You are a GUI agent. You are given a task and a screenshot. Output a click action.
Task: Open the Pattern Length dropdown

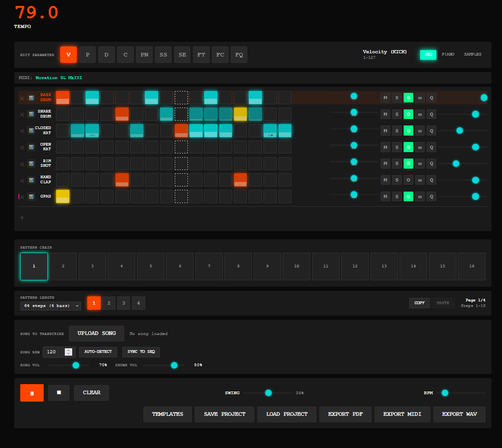coord(51,306)
